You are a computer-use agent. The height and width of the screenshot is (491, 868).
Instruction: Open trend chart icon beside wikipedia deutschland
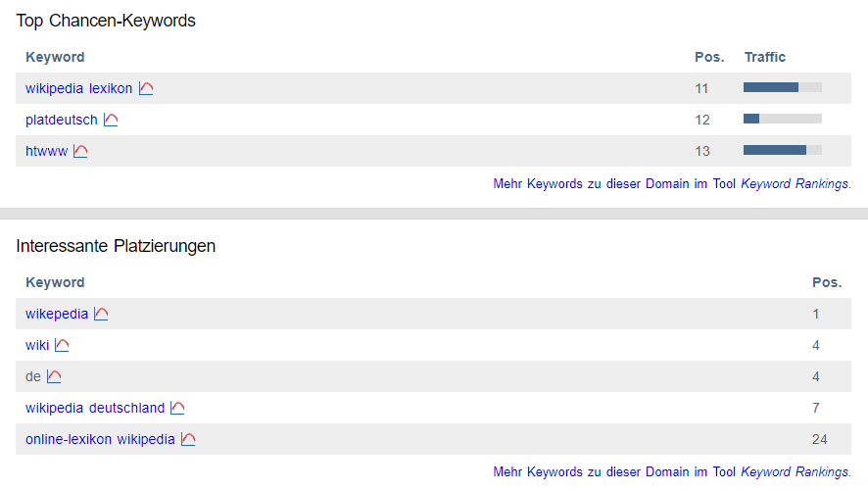coord(177,408)
